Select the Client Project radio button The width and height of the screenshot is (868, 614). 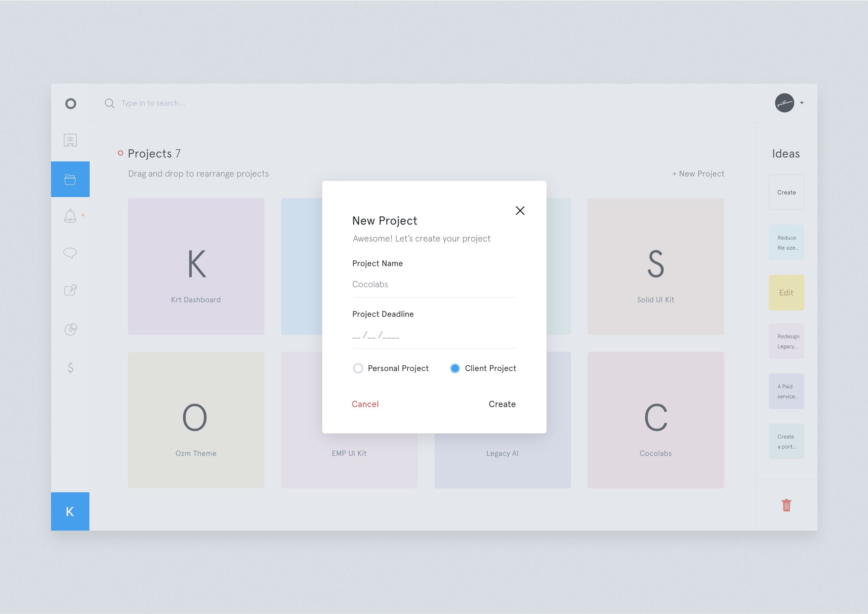point(455,369)
